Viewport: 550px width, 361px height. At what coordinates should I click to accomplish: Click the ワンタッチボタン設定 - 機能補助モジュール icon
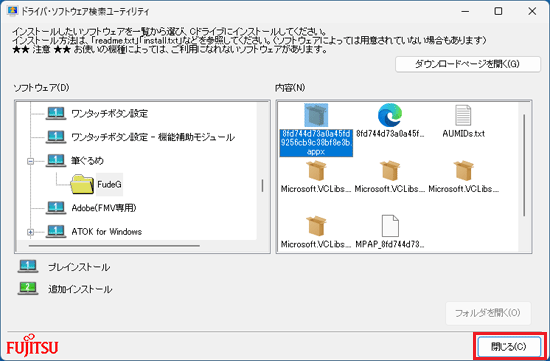[56, 137]
